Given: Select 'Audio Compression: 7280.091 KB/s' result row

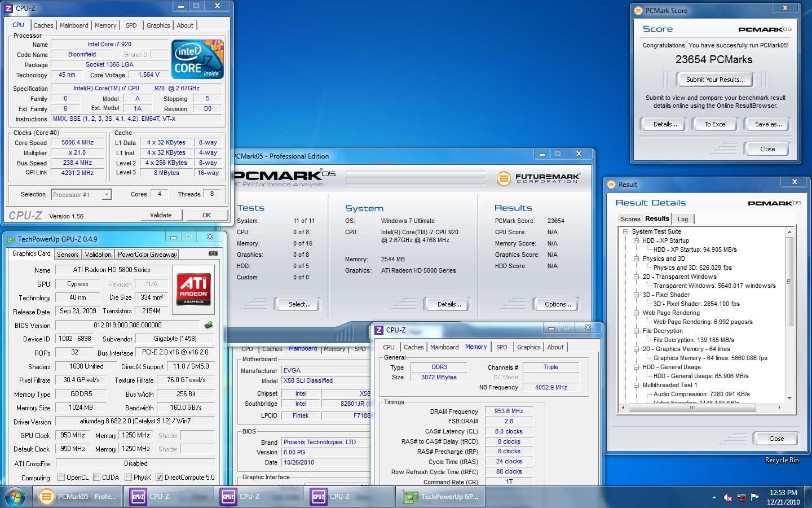Looking at the screenshot, I should point(701,394).
